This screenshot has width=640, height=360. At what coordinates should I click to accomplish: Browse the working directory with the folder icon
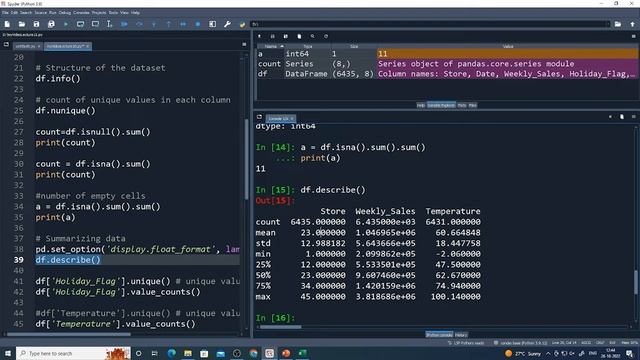tap(618, 24)
